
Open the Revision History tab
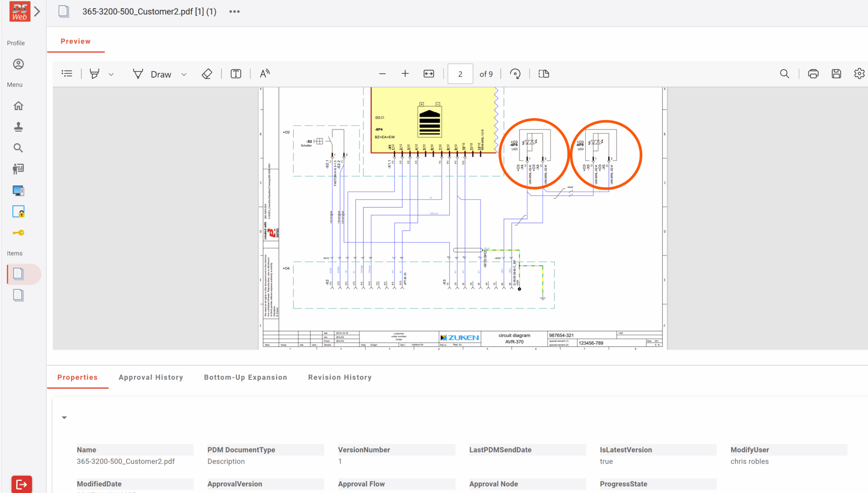tap(339, 377)
